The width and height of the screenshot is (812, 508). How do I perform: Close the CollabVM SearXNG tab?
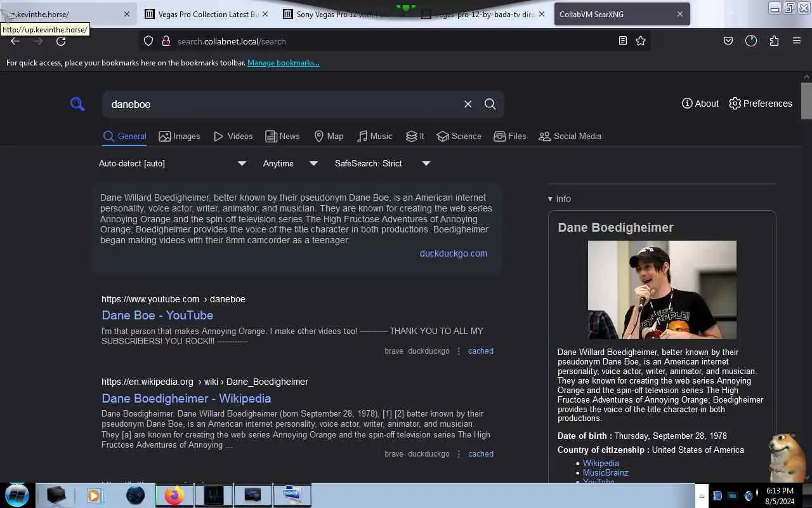point(679,14)
